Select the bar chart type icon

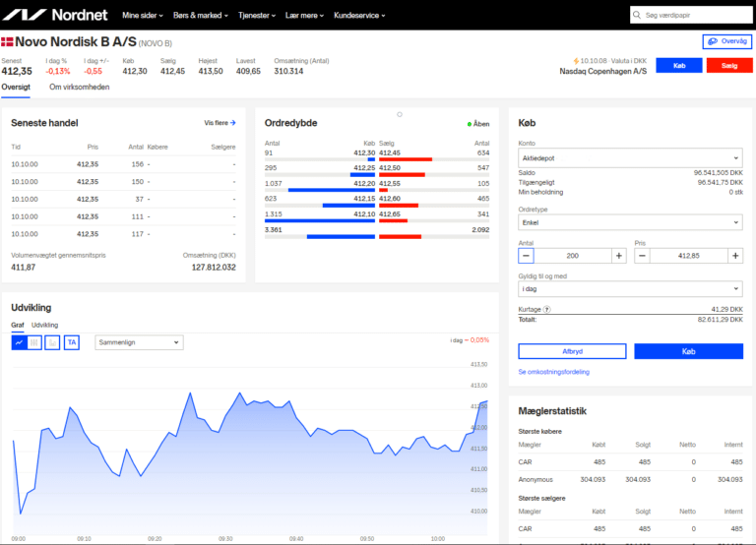pyautogui.click(x=53, y=342)
